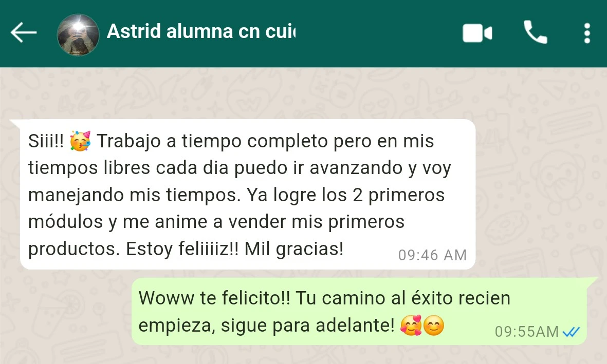Open the three-dot options menu
Viewport: 607px width, 364px height.
(x=587, y=33)
